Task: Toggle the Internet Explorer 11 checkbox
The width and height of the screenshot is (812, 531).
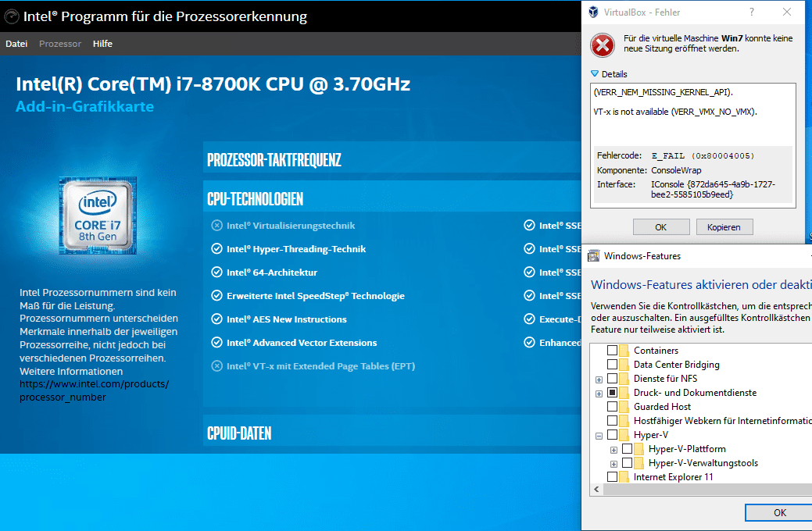Action: coord(612,476)
